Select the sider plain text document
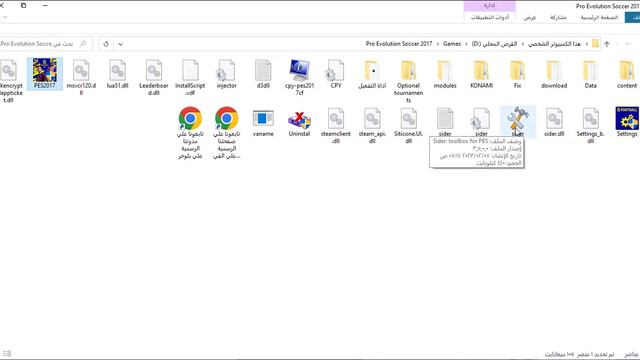 (445, 122)
